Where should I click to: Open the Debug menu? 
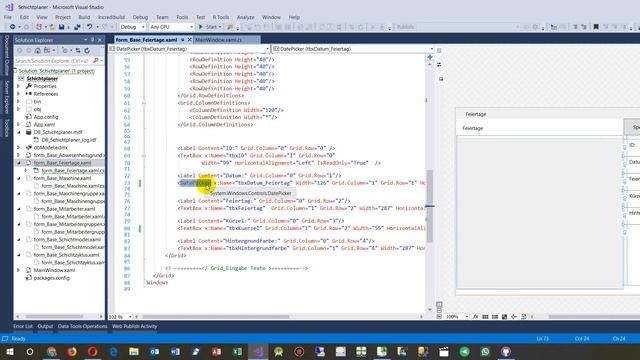point(140,17)
